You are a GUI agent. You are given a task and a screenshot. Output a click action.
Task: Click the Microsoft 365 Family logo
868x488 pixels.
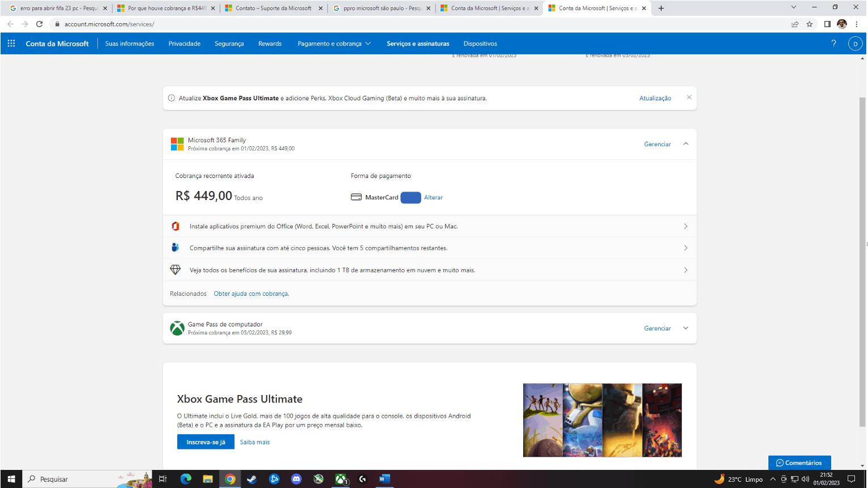(x=177, y=144)
